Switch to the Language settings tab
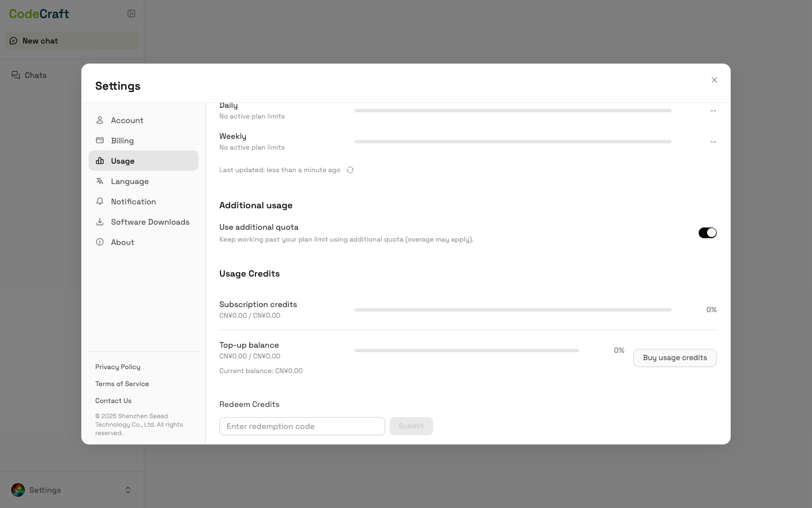 point(143,181)
